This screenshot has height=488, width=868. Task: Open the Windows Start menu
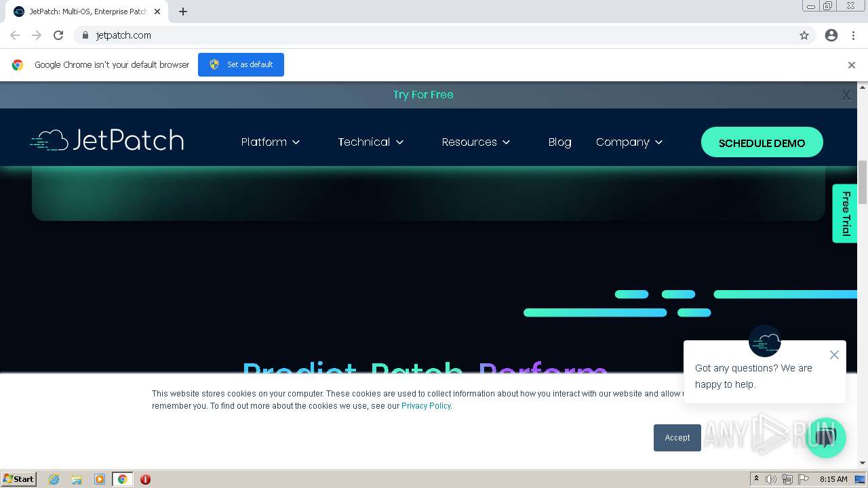click(x=19, y=479)
